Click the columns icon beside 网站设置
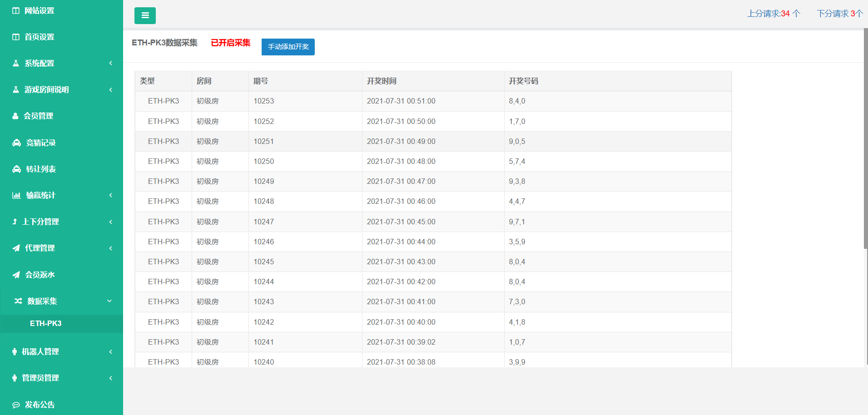The width and height of the screenshot is (868, 415). 16,10
